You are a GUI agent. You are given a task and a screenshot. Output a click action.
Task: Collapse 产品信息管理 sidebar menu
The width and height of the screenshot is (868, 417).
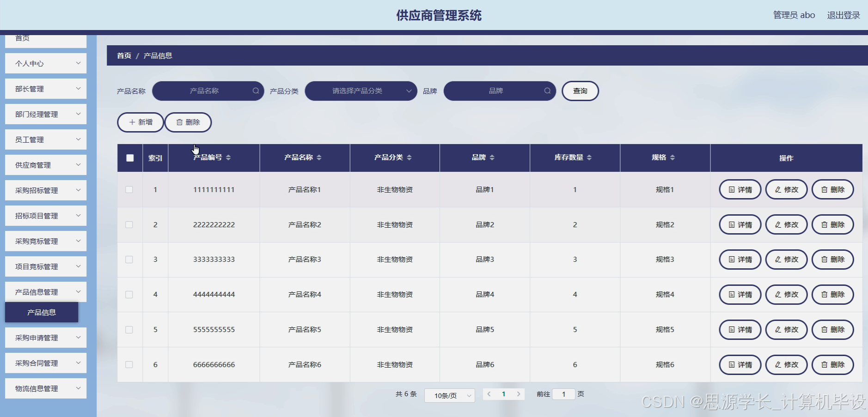[x=46, y=292]
